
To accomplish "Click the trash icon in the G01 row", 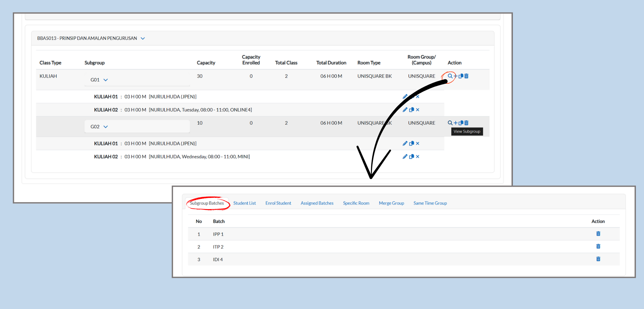I will [466, 76].
